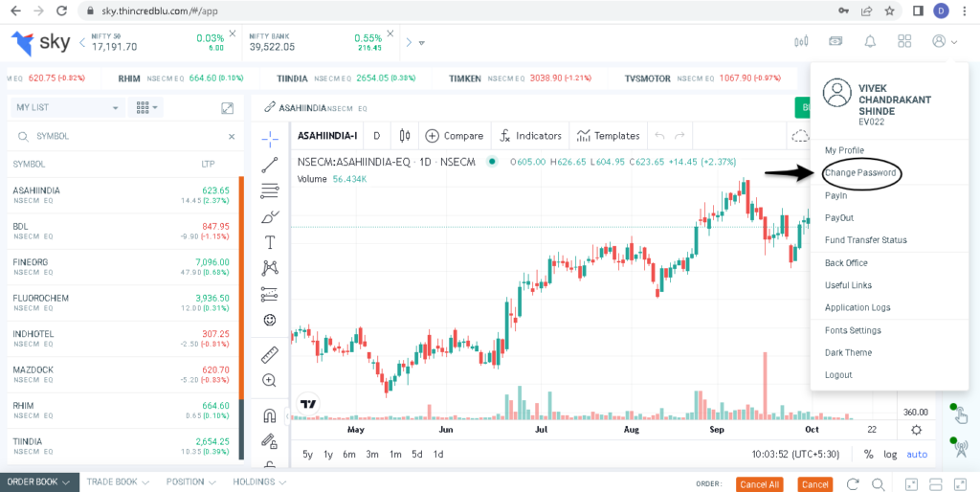Toggle auto scale on chart
Image resolution: width=980 pixels, height=492 pixels.
pyautogui.click(x=917, y=455)
